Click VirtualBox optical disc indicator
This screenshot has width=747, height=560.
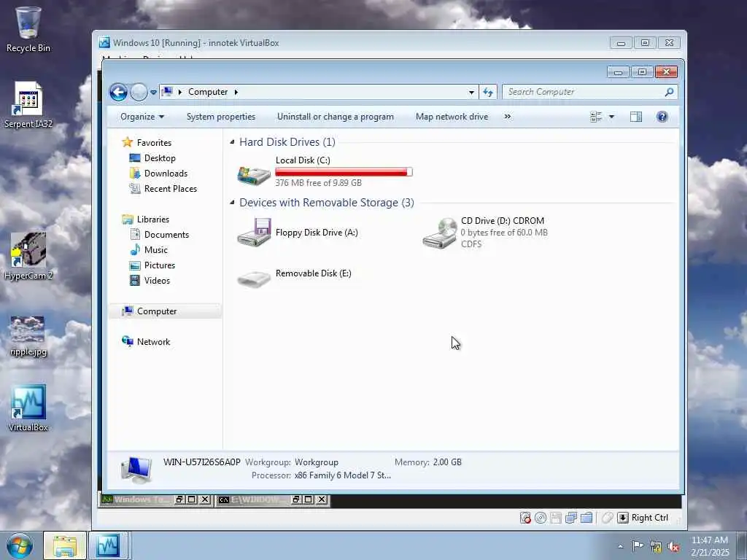pos(541,518)
